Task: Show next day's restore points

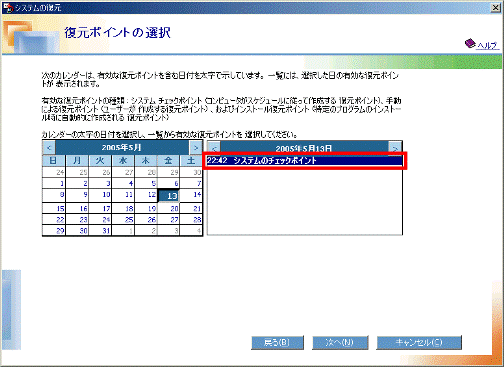Action: click(x=395, y=149)
